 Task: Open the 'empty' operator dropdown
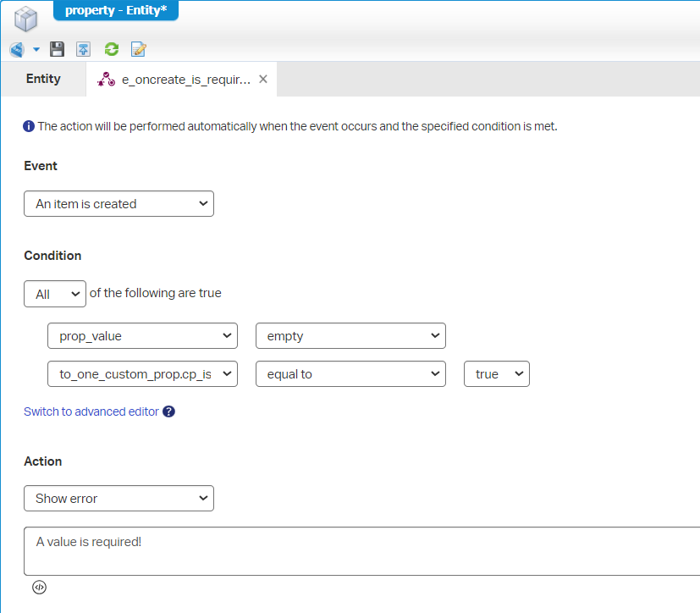pyautogui.click(x=350, y=336)
